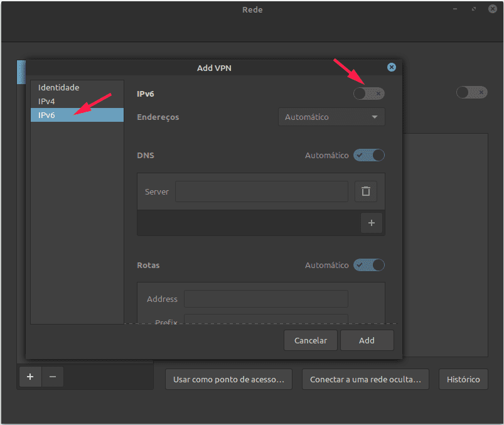The image size is (504, 425).
Task: Add a network connection with plus button
Action: (x=30, y=377)
